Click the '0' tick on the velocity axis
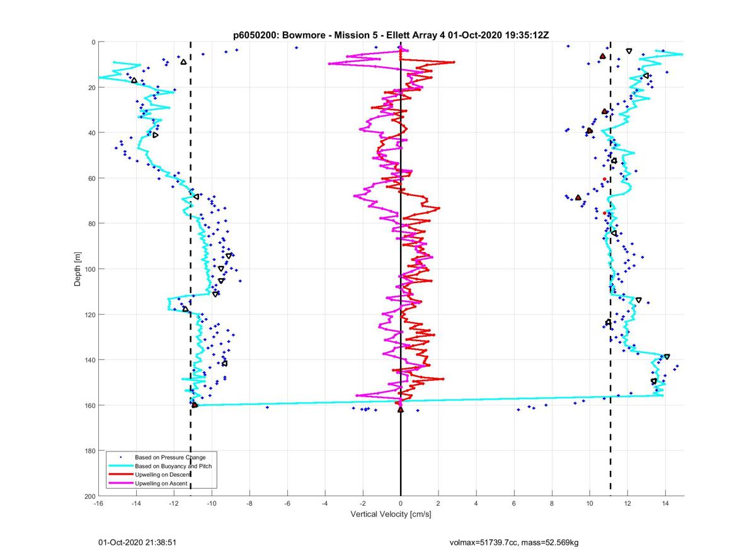756x558 pixels. pos(401,504)
